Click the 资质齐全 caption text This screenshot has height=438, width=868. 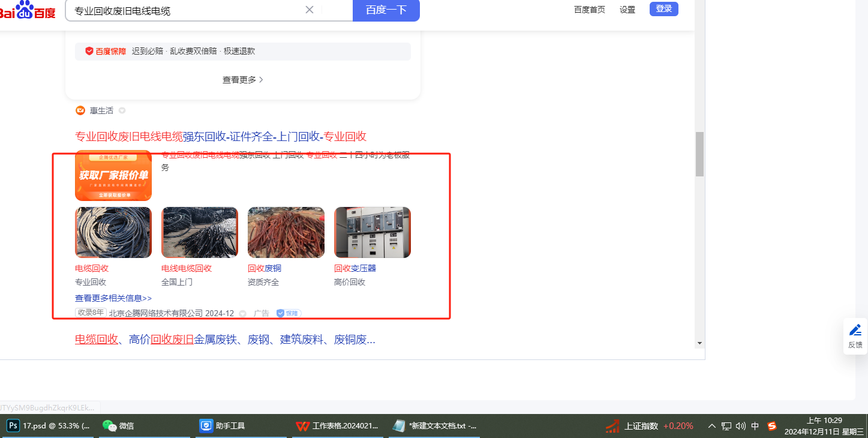tap(263, 282)
